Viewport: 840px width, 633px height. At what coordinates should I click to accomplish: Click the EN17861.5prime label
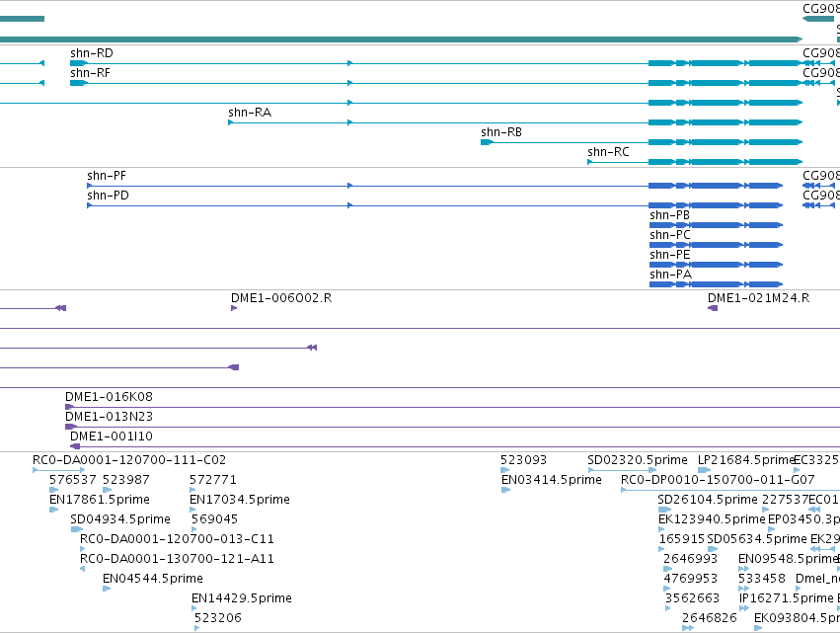99,500
